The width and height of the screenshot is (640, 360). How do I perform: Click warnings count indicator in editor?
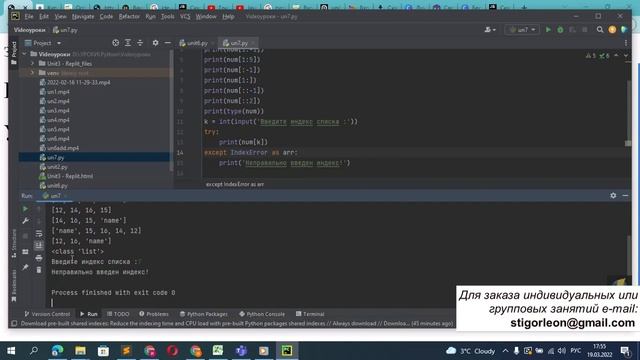pos(591,56)
